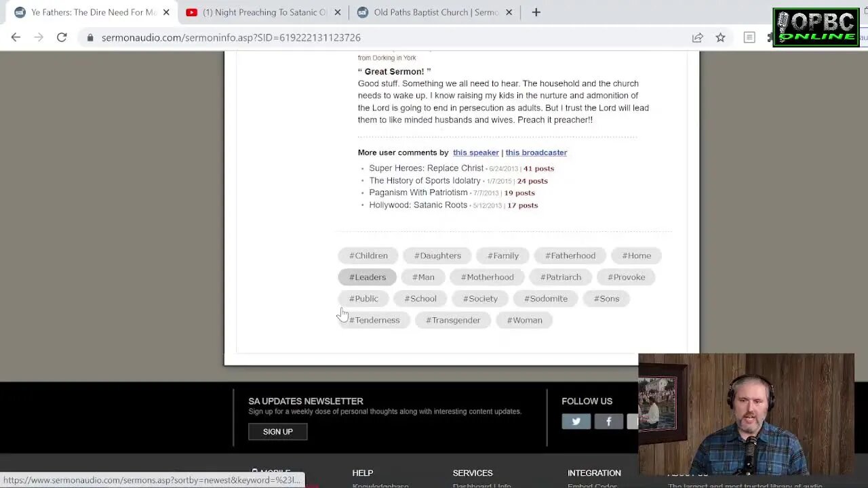View the 24 posts link
The image size is (868, 488).
click(532, 181)
